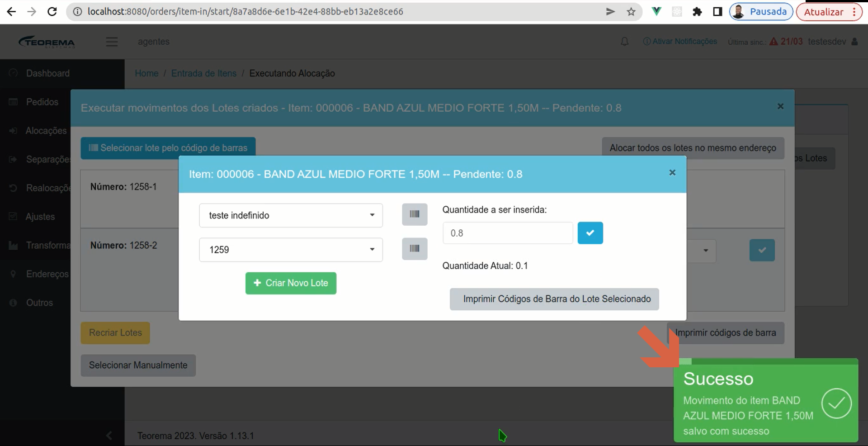The height and width of the screenshot is (446, 868).
Task: Click the Pausada profile button
Action: pyautogui.click(x=761, y=12)
